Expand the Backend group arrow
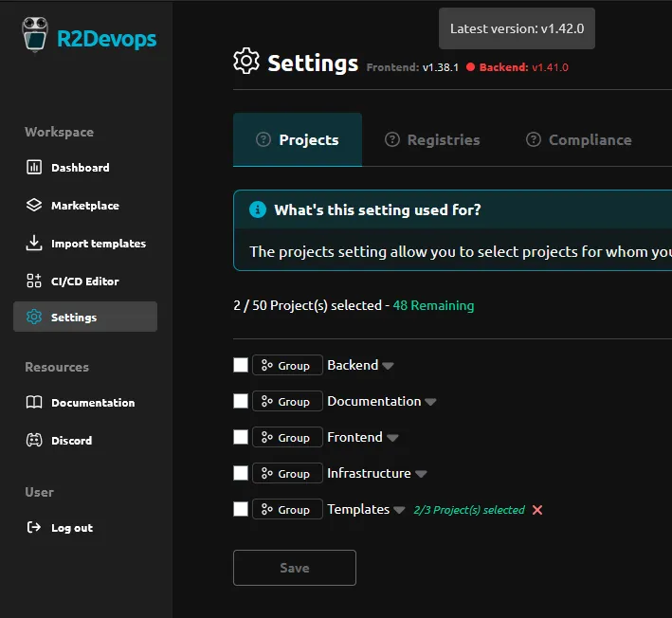Screen dimensions: 672x618 (388, 366)
